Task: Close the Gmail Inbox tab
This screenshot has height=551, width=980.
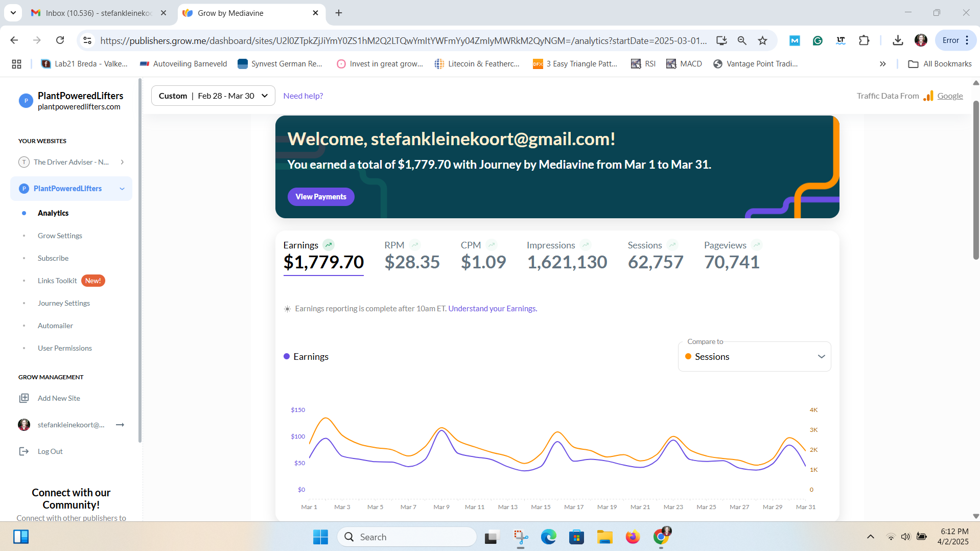Action: 164,13
